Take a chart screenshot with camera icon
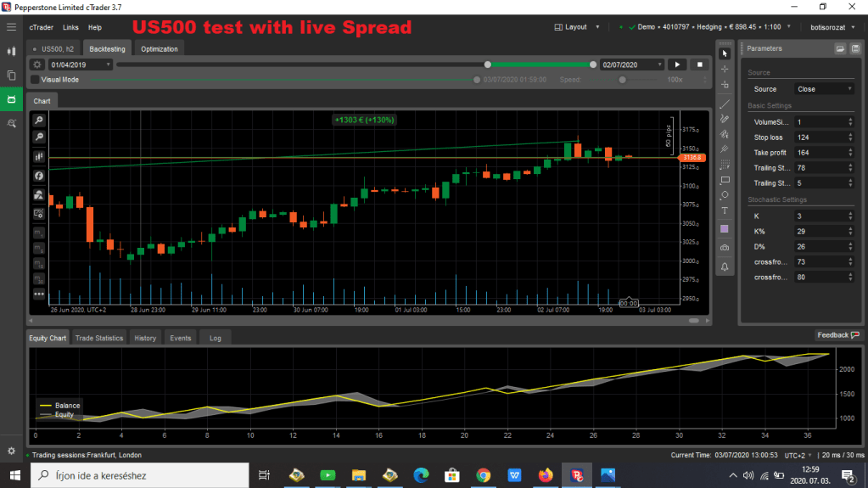868x488 pixels. click(725, 247)
